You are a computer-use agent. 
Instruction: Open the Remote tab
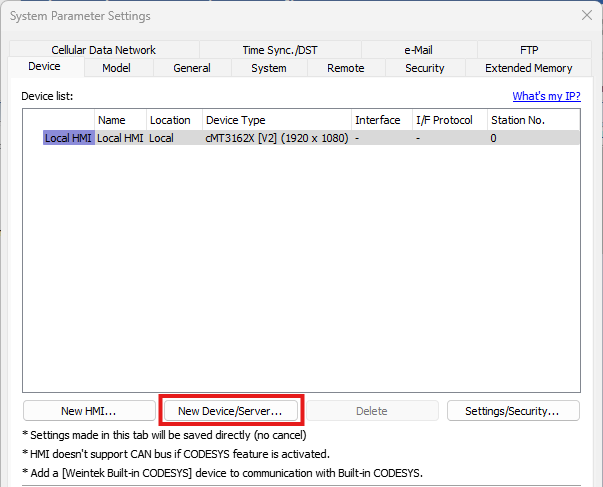346,68
